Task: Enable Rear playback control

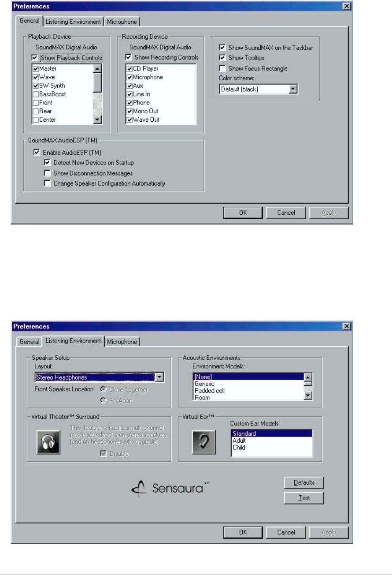Action: pos(35,111)
